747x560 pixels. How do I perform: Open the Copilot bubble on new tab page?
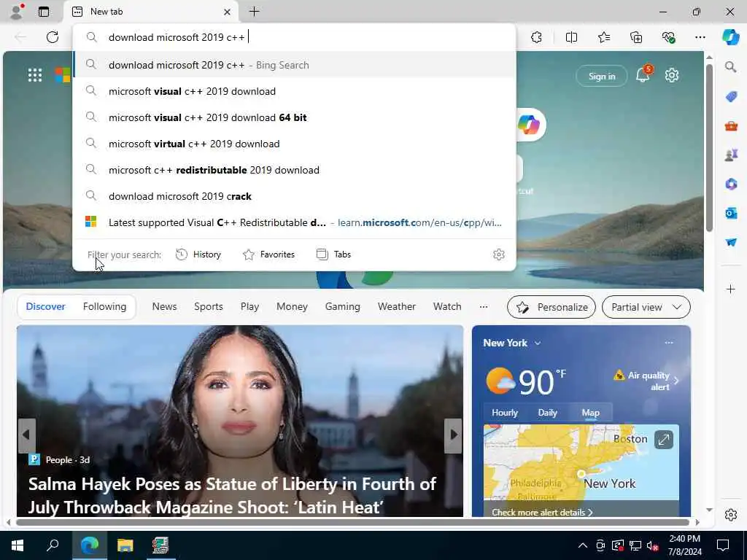528,125
